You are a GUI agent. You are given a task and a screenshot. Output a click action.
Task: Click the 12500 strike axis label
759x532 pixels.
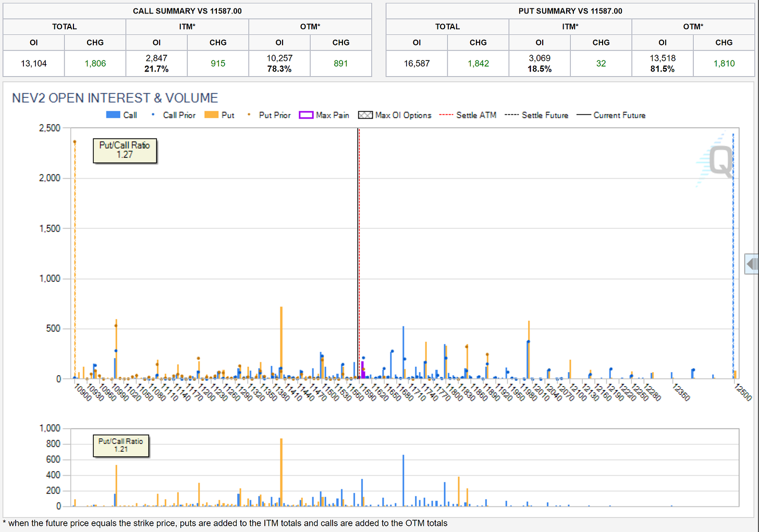(743, 392)
